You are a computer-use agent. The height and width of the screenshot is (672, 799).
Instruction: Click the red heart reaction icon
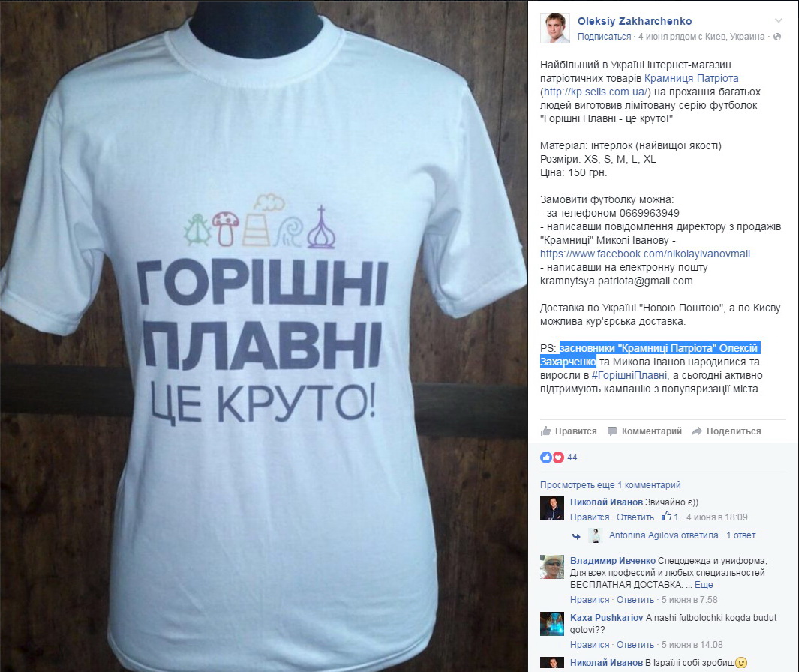pyautogui.click(x=558, y=457)
